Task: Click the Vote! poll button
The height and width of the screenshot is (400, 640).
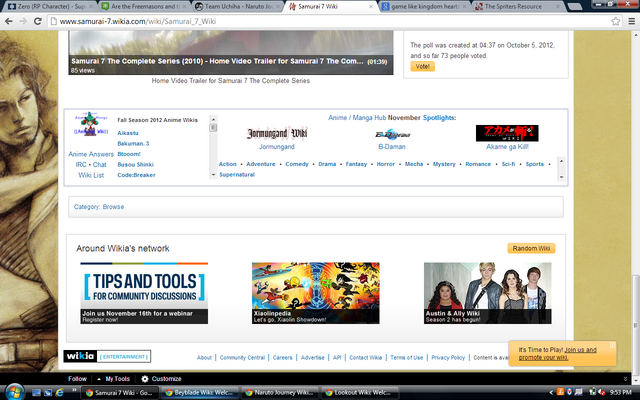Action: click(x=422, y=66)
